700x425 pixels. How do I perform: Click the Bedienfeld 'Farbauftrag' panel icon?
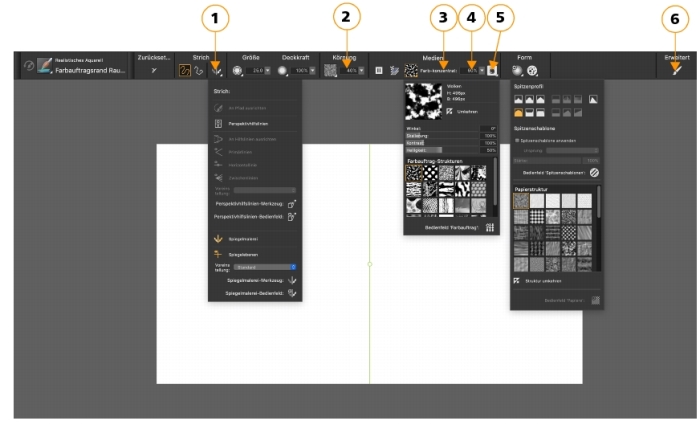[x=490, y=228]
